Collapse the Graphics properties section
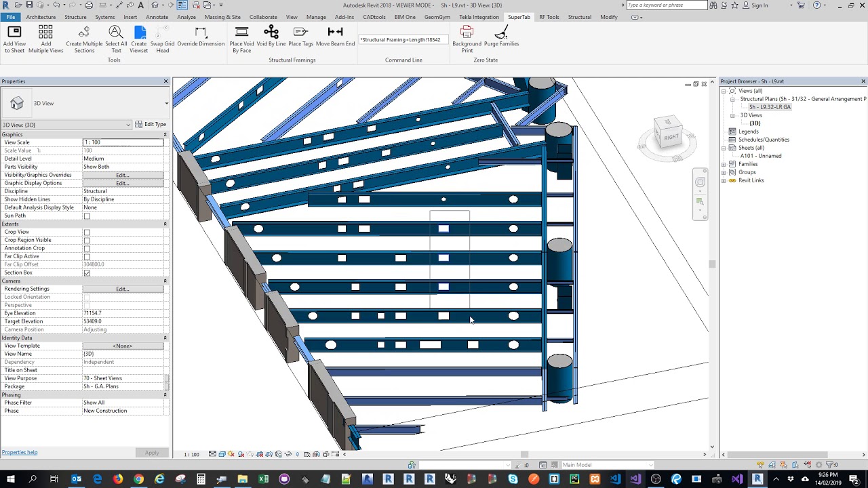This screenshot has width=868, height=488. coord(165,134)
